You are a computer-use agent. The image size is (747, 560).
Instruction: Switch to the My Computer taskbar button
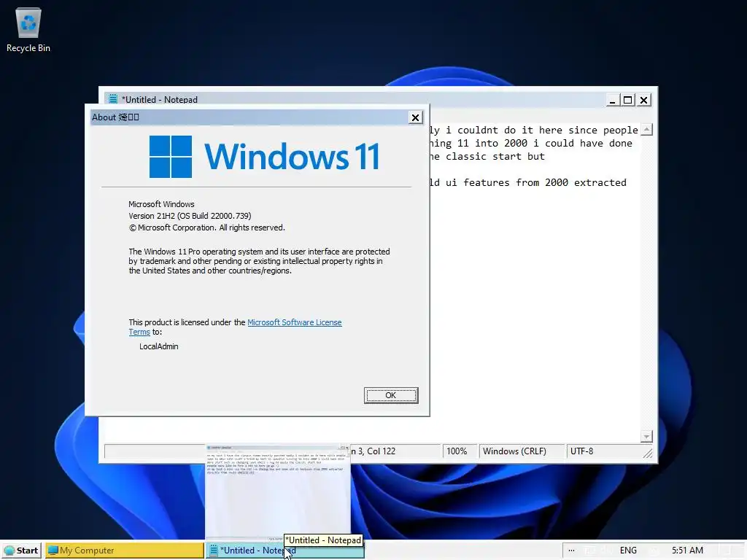tap(125, 551)
